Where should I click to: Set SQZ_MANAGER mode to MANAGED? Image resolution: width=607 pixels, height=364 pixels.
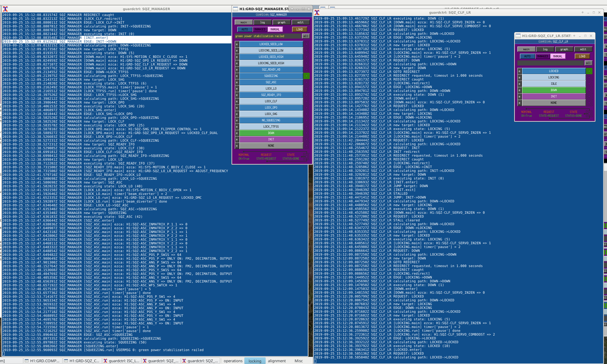[260, 29]
